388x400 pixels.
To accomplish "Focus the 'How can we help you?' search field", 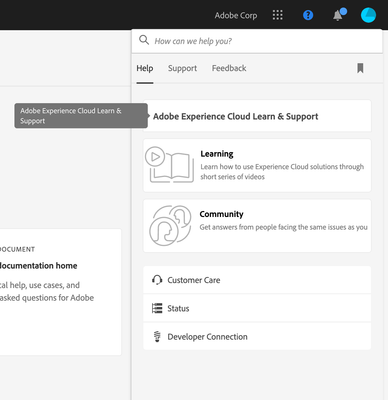I will coord(257,41).
